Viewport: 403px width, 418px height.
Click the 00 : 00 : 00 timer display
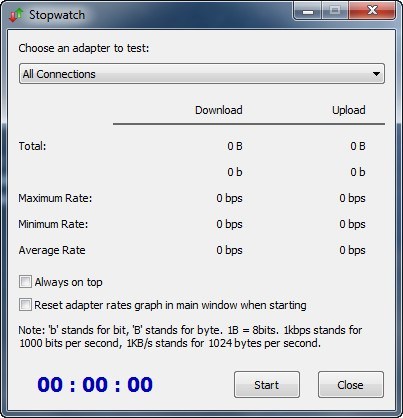click(95, 385)
